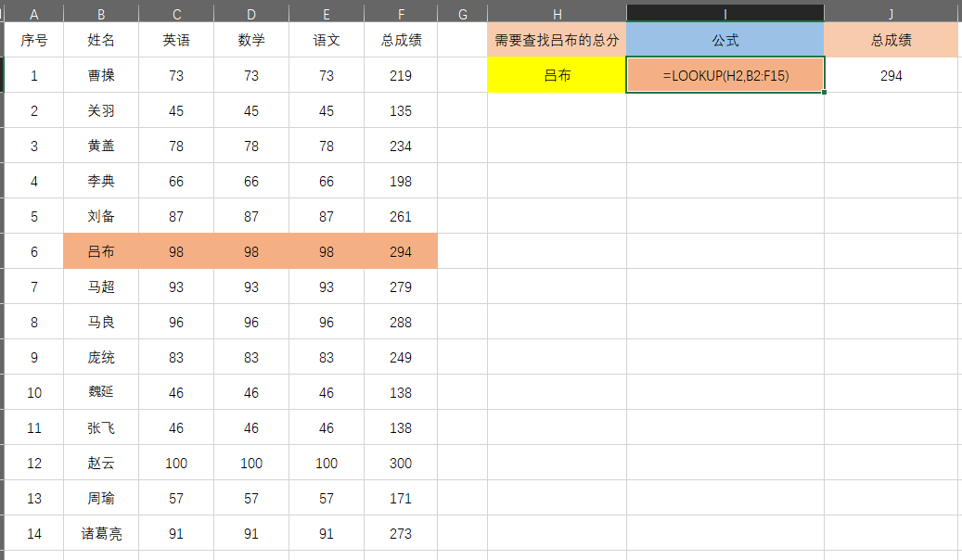The width and height of the screenshot is (962, 560).
Task: Click the 总成绩 header in column F
Action: tap(401, 40)
